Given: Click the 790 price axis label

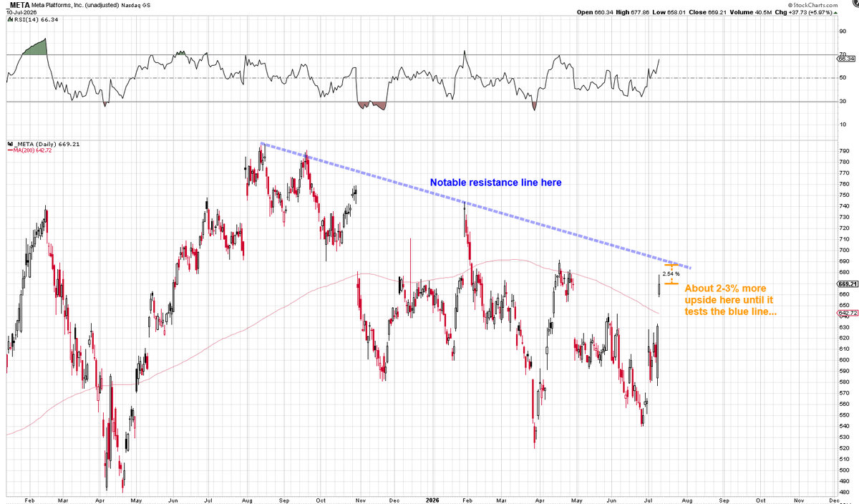Looking at the screenshot, I should tap(843, 151).
